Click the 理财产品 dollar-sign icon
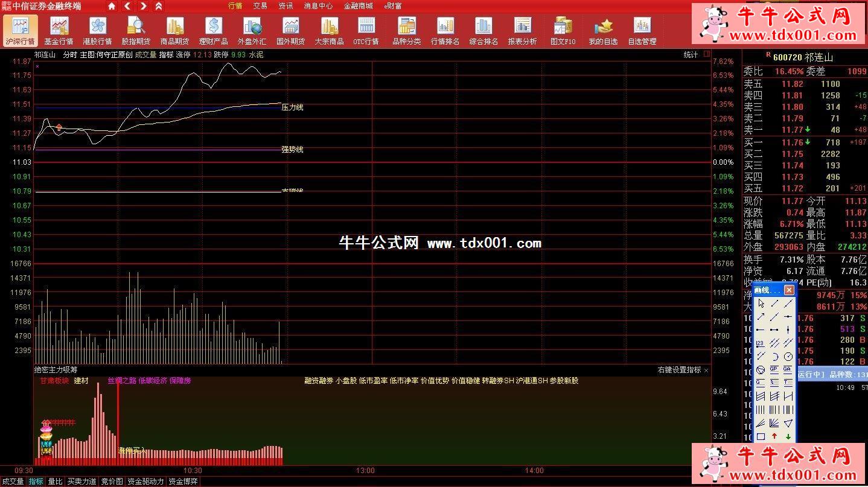 pos(213,30)
